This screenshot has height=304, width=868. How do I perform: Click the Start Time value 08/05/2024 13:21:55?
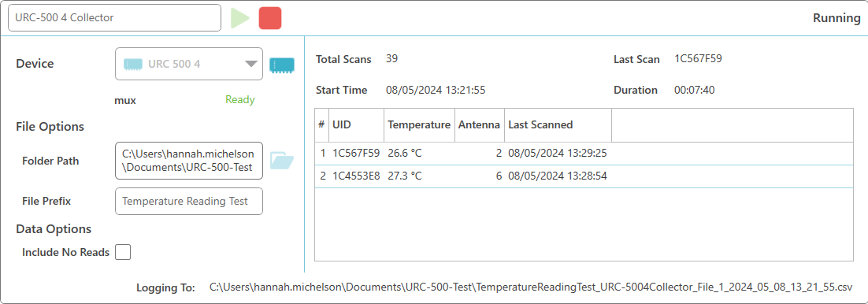436,90
